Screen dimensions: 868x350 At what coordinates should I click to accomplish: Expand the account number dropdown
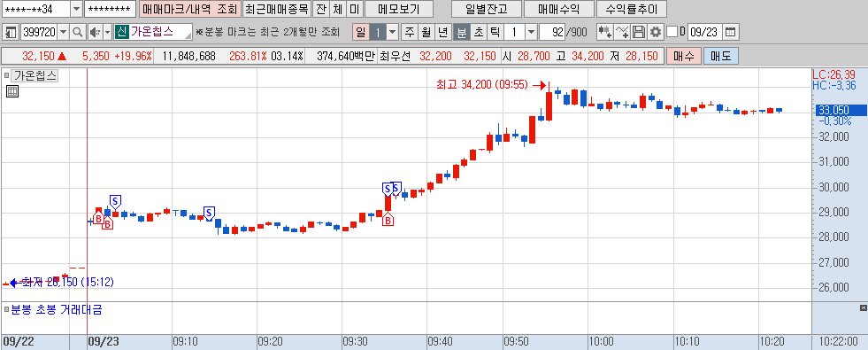tap(76, 9)
